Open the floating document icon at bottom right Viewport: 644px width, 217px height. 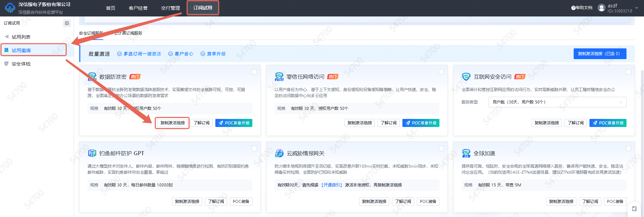(634, 209)
